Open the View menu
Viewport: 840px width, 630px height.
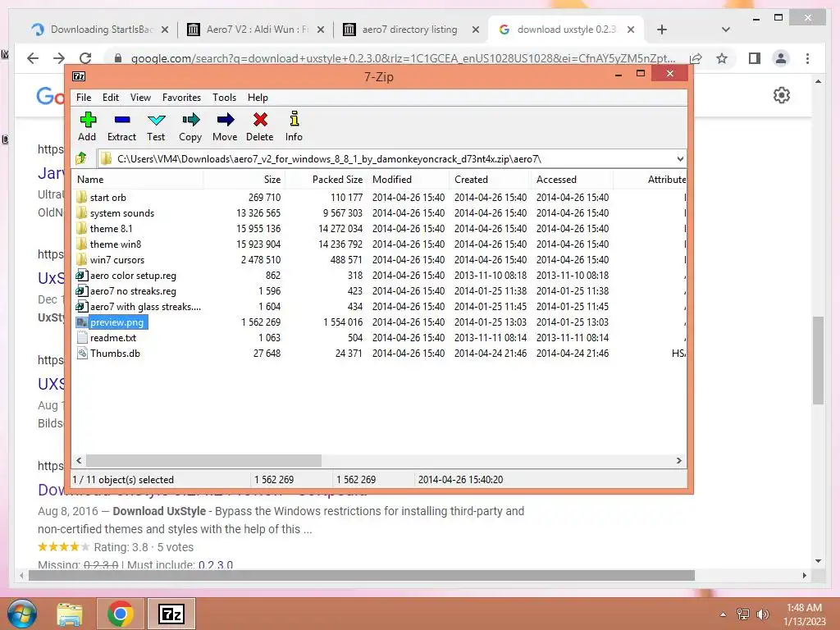(140, 98)
